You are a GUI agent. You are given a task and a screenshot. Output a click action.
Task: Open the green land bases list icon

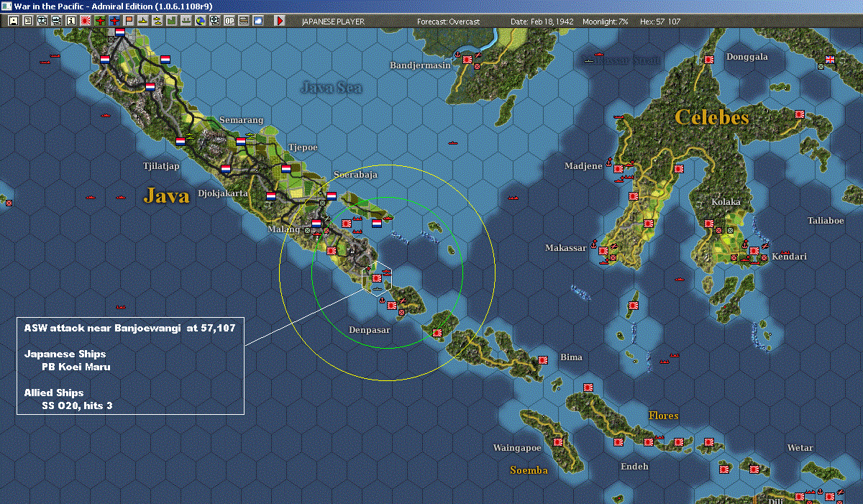point(172,21)
